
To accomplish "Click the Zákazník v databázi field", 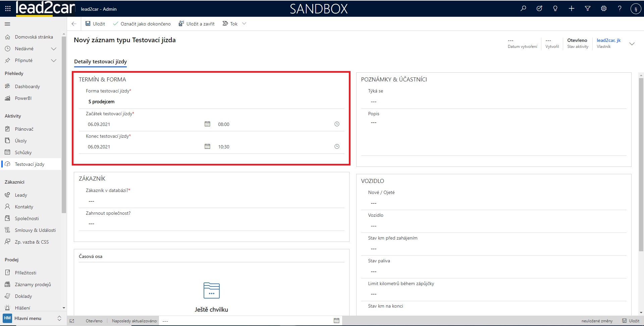I will coord(211,201).
